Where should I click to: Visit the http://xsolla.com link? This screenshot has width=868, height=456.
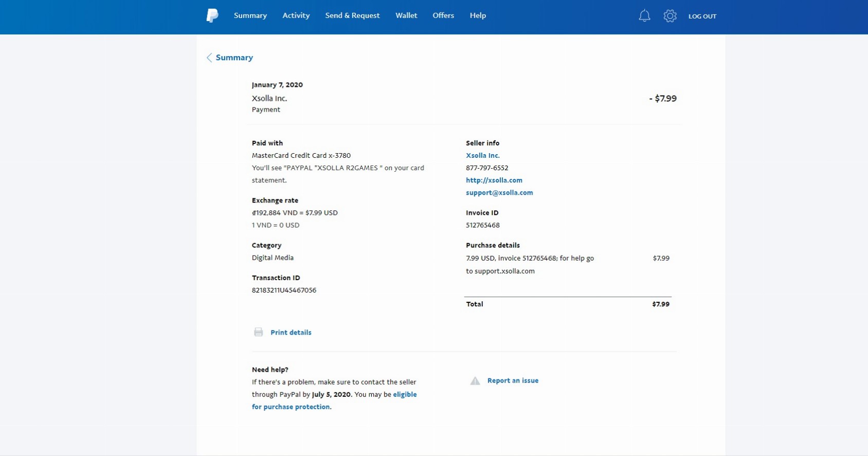(494, 180)
